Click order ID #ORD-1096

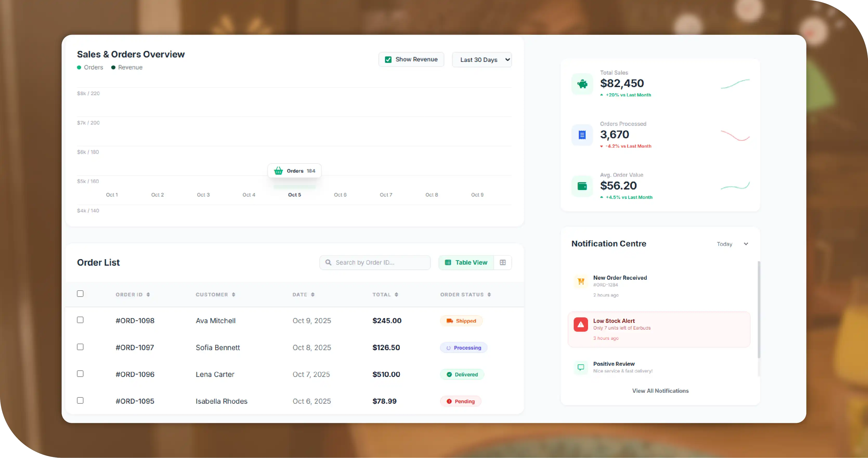pos(135,374)
